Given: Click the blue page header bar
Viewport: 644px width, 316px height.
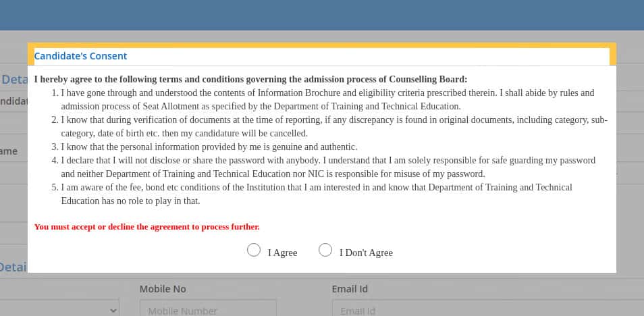Looking at the screenshot, I should [x=322, y=15].
